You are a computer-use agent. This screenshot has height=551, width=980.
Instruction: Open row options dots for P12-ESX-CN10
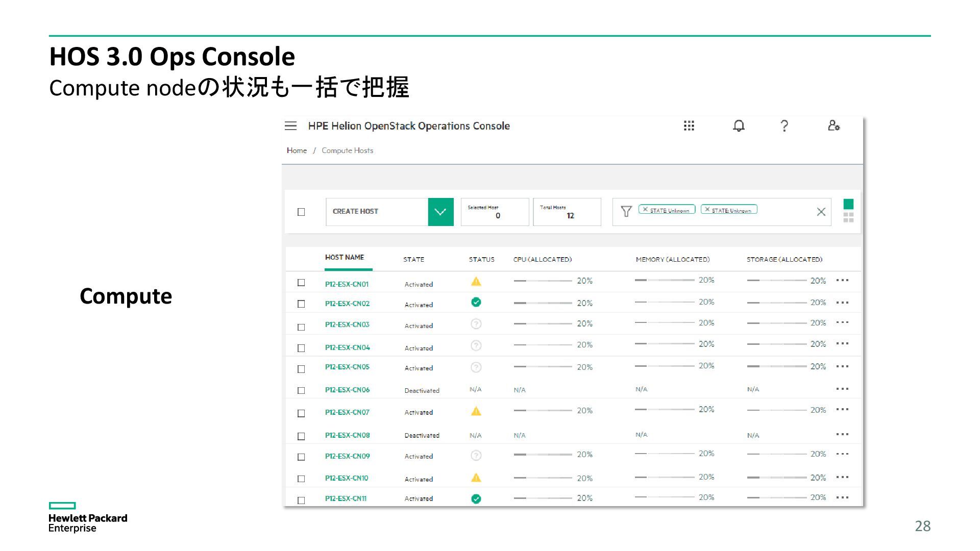842,477
